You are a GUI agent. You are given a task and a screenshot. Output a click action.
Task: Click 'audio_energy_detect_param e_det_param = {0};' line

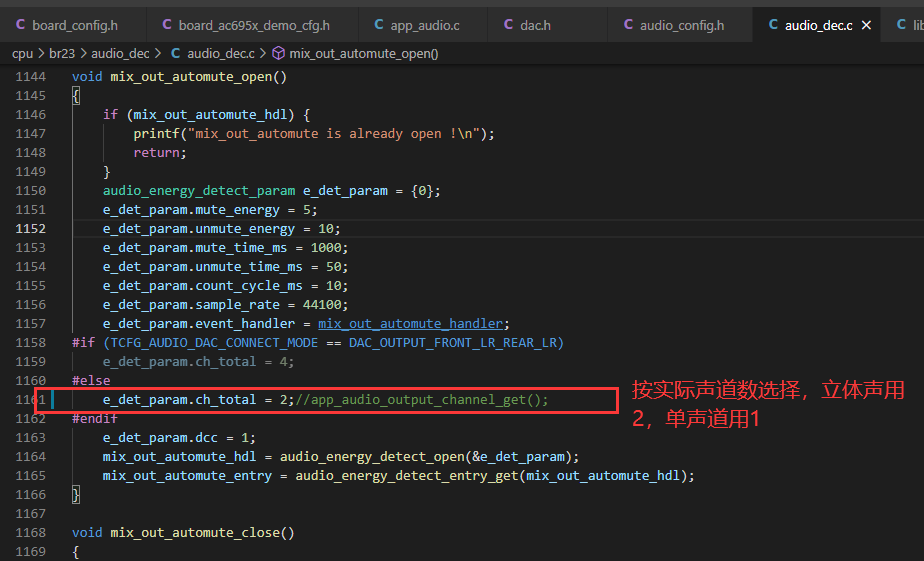point(271,191)
